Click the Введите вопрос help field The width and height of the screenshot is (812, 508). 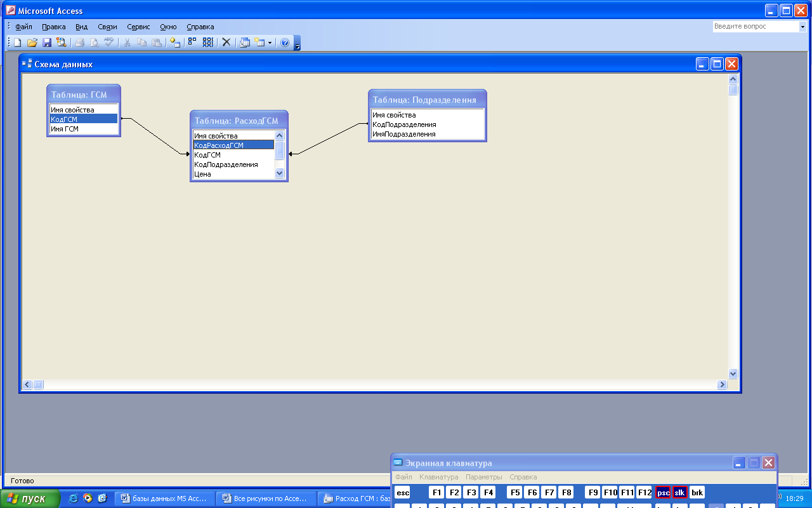point(755,27)
